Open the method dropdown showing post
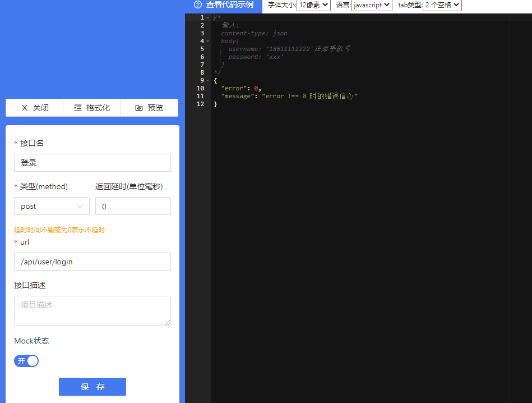 tap(52, 206)
